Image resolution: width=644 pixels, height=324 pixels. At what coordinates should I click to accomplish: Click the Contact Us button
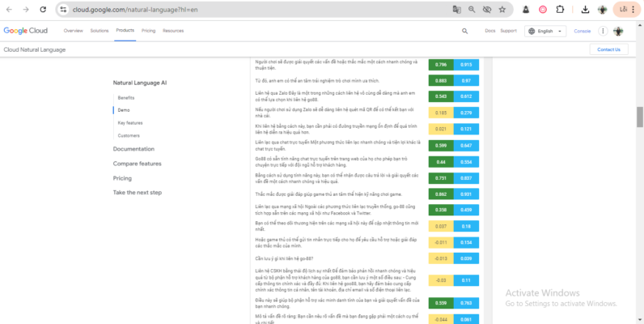click(608, 49)
